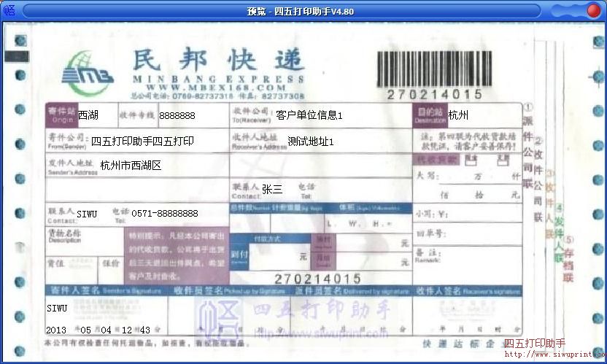Select the hotline value '8888888'

click(x=177, y=115)
